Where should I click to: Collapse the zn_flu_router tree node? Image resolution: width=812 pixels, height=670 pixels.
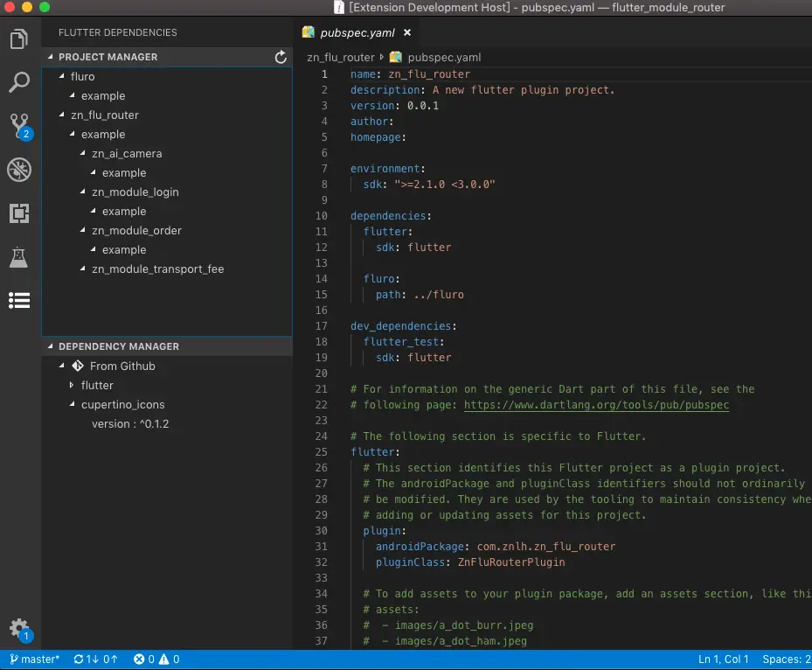(62, 115)
